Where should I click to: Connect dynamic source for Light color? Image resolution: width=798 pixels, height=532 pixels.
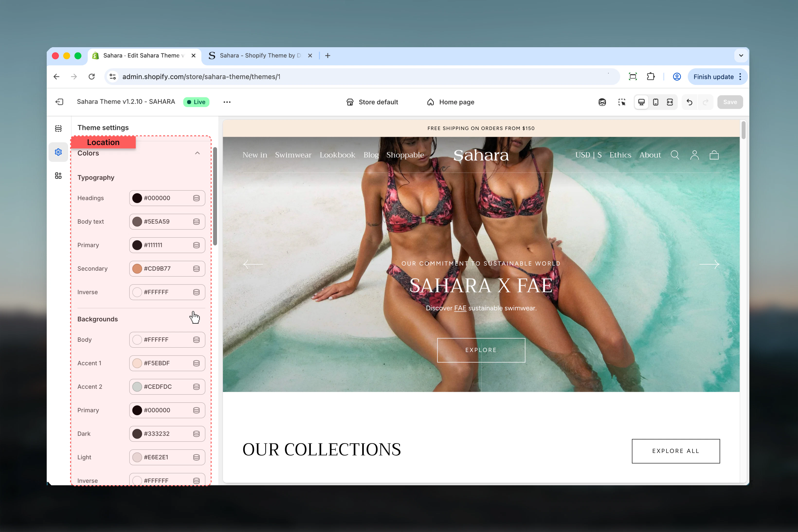(x=196, y=457)
